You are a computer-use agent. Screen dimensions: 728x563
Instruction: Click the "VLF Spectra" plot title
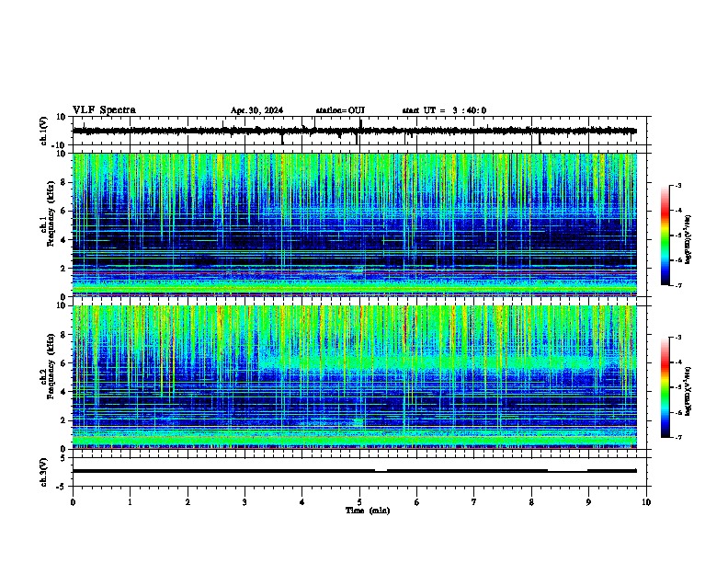pyautogui.click(x=104, y=110)
